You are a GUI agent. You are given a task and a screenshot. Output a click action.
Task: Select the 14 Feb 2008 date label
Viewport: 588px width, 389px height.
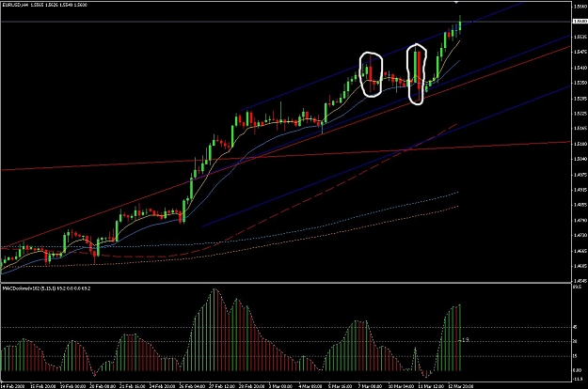[13, 385]
